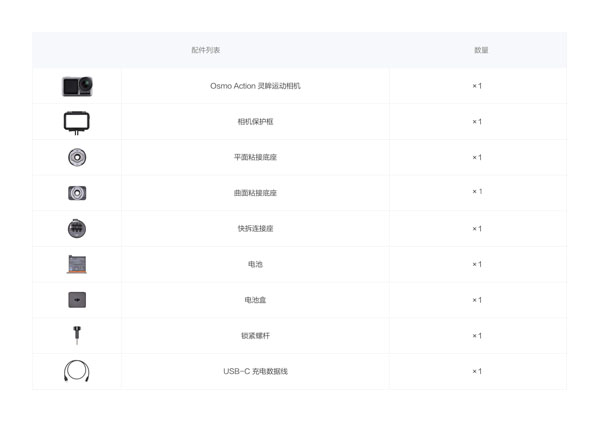Click the Osmo Action camera icon
Screen dimensions: 600x426
[x=77, y=86]
